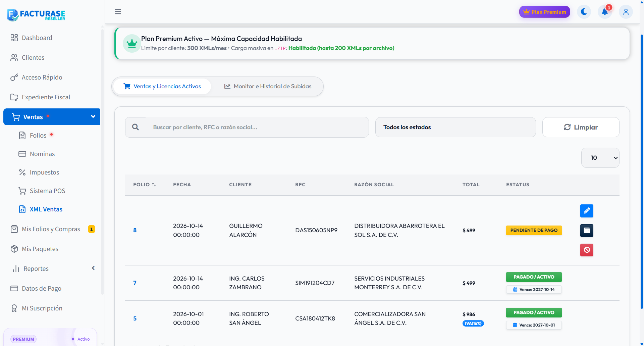Switch to Monitor e Historial de Subidas tab
Viewport: 644px width, 346px height.
click(267, 86)
